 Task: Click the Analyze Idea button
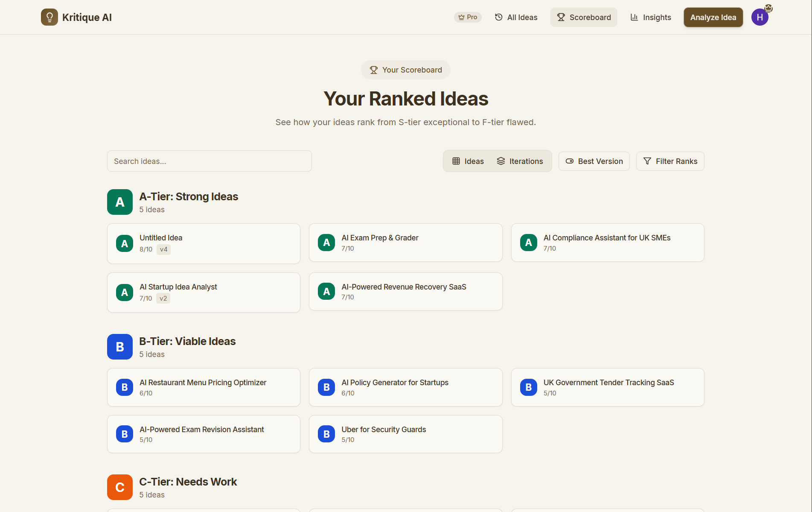click(x=713, y=17)
